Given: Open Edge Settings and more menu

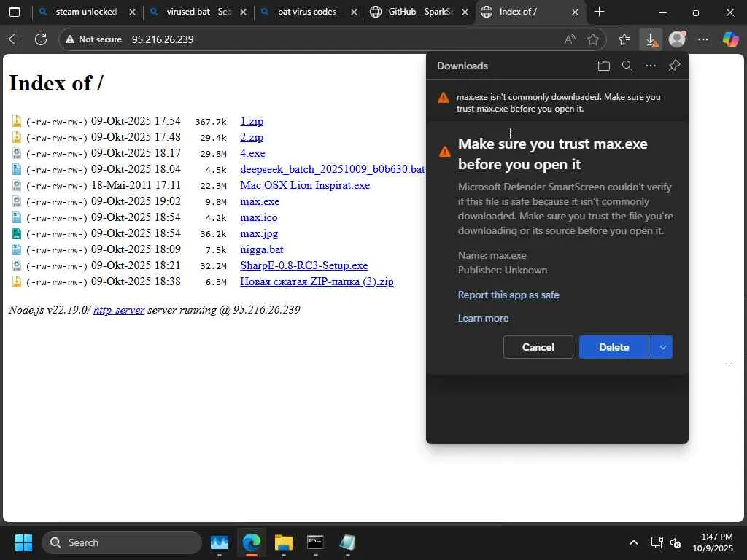Looking at the screenshot, I should tap(703, 39).
